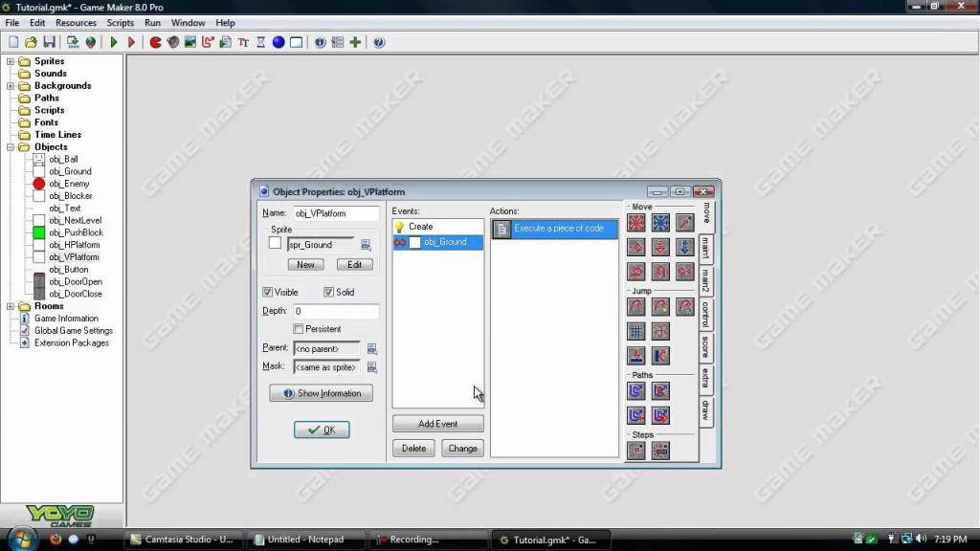The height and width of the screenshot is (551, 980).
Task: Toggle the Visible checkbox
Action: pos(268,292)
